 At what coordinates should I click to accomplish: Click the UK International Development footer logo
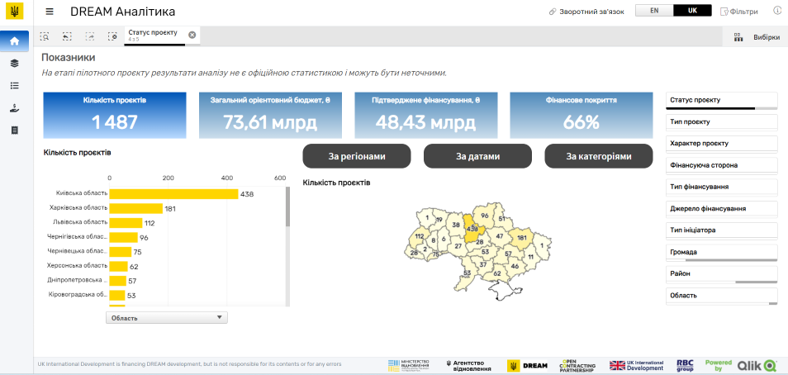pos(637,365)
